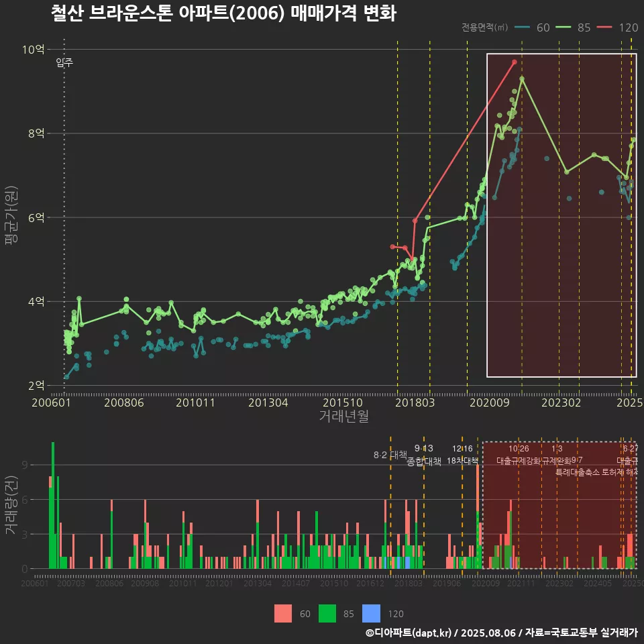This screenshot has width=644, height=644.
Task: Select the teal 60 line swatch in the price legend
Action: (522, 28)
